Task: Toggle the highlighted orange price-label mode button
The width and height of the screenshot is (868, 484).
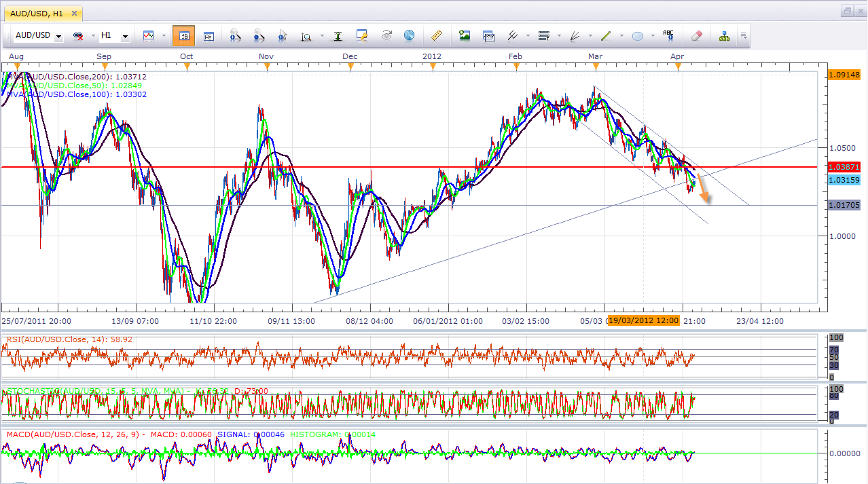Action: tap(183, 35)
